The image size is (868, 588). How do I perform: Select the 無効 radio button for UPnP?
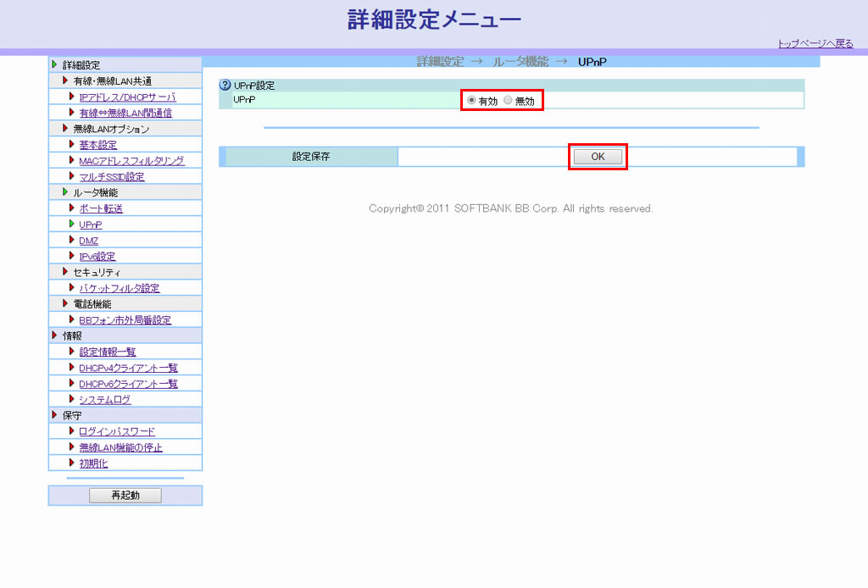click(509, 101)
